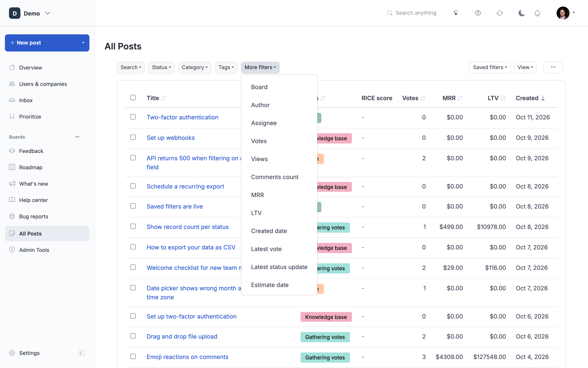Toggle dark mode moon icon

click(521, 13)
